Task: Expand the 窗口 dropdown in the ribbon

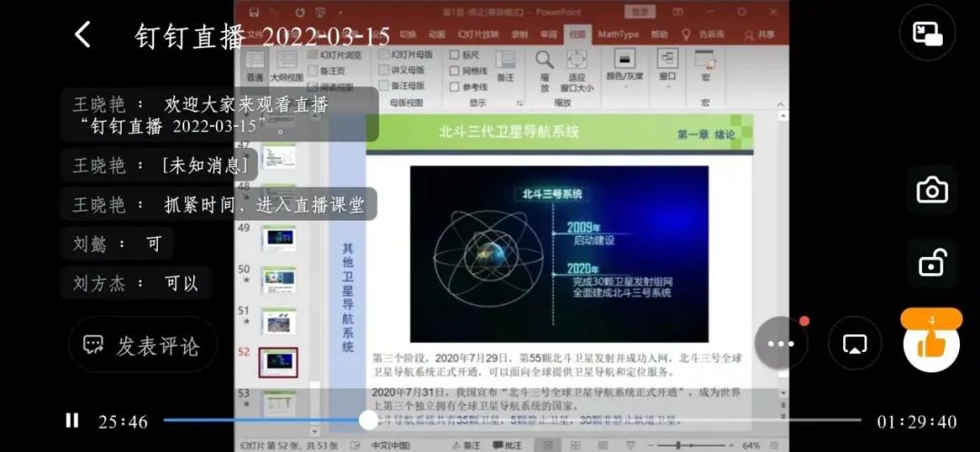Action: 667,77
